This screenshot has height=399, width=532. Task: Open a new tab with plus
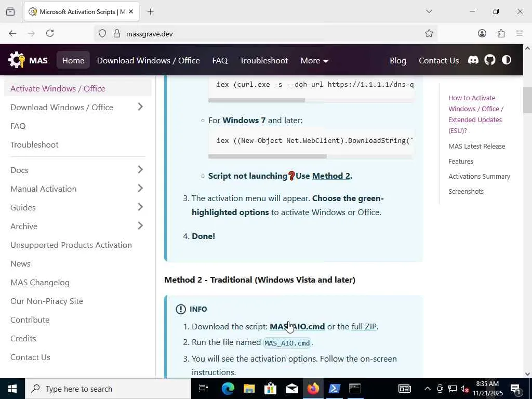pos(150,12)
